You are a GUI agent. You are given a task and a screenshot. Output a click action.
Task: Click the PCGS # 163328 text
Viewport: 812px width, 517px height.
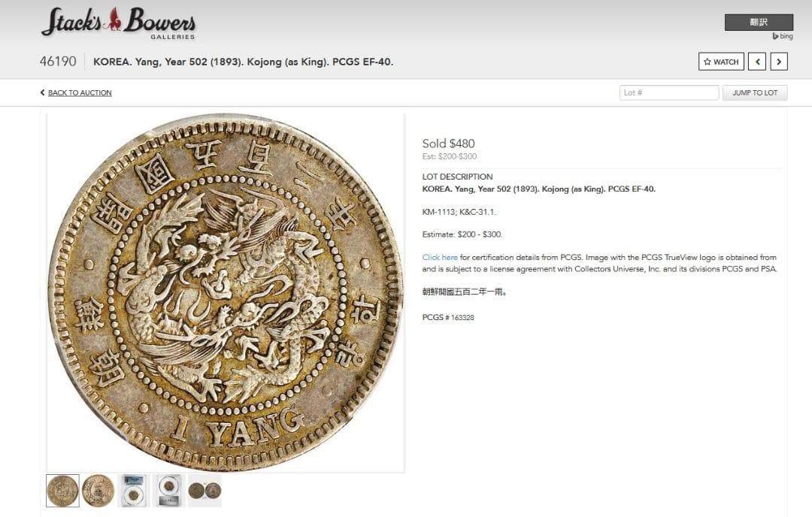click(448, 317)
